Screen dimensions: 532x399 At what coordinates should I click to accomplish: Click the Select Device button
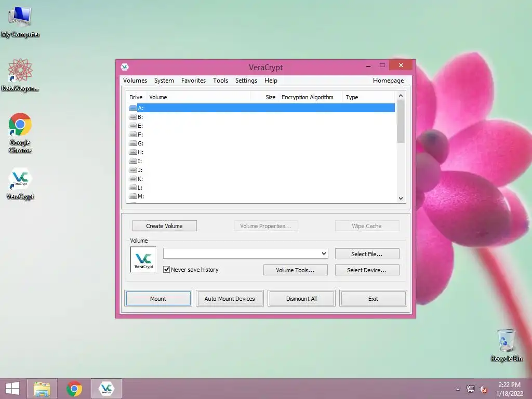[x=367, y=270]
